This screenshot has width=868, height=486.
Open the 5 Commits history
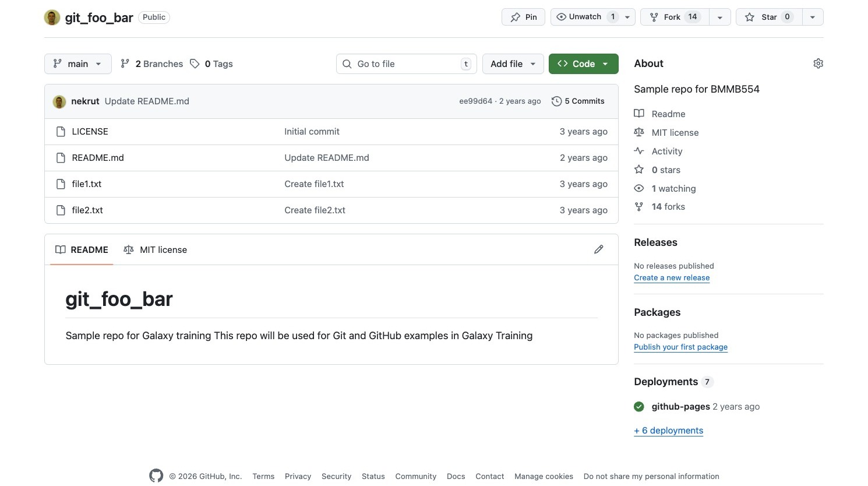point(578,101)
